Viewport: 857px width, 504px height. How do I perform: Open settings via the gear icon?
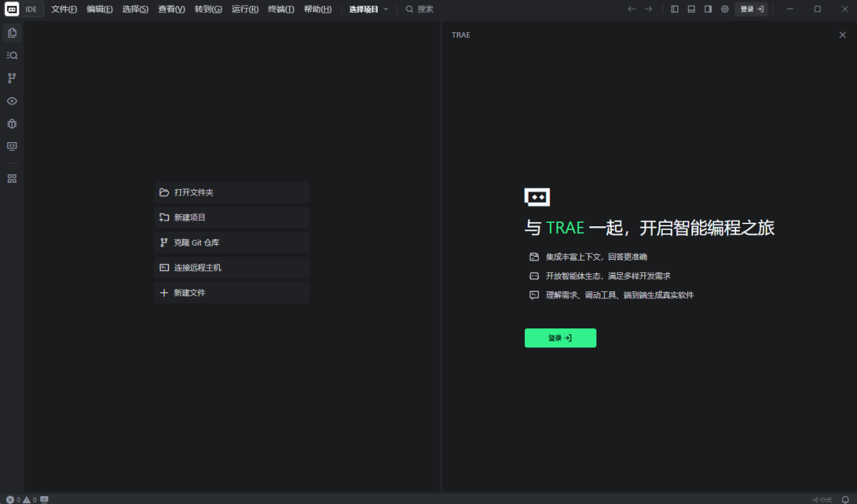pos(725,9)
